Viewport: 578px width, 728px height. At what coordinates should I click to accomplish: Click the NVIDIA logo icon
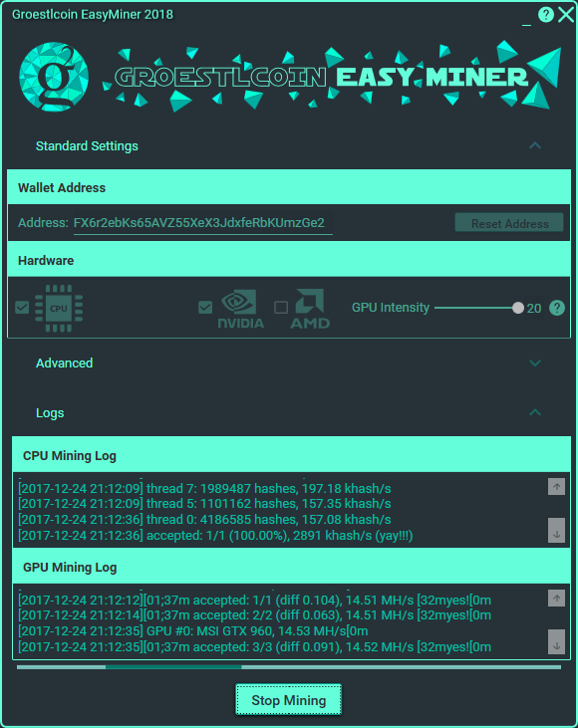[241, 309]
